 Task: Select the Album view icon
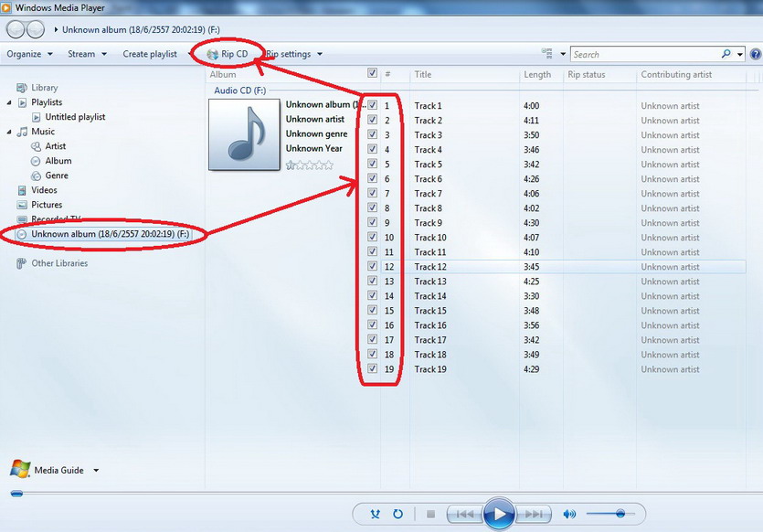point(36,161)
